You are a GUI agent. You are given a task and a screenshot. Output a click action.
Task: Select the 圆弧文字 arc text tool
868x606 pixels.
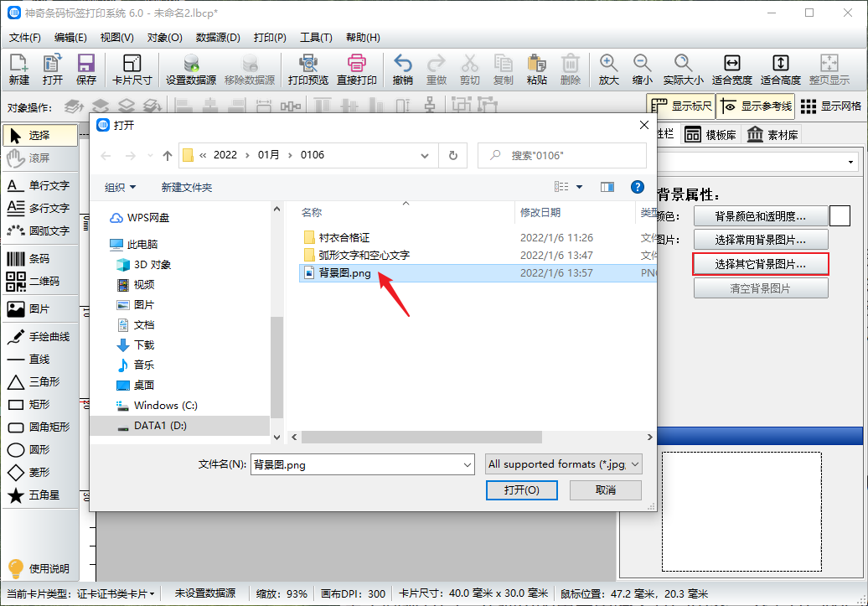pos(40,230)
